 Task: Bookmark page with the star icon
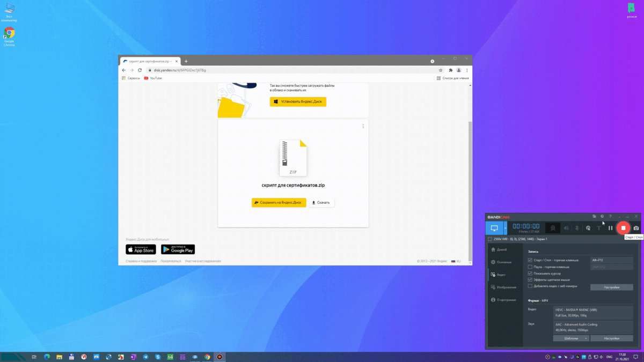coord(441,70)
